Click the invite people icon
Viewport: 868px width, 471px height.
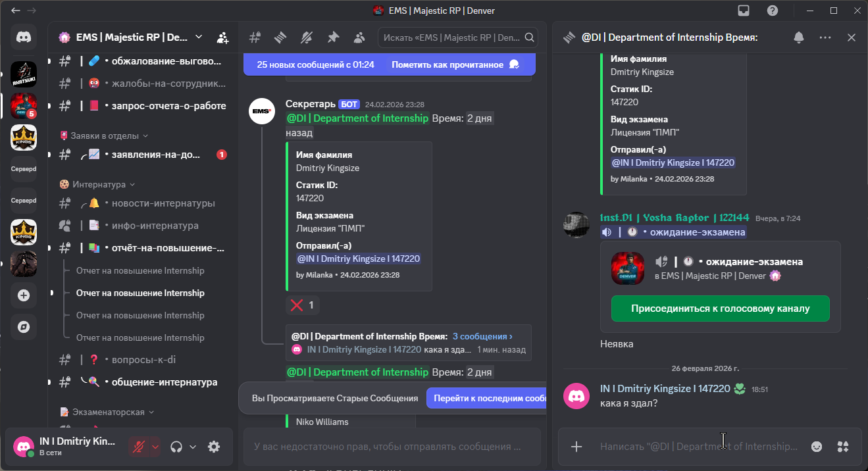(x=222, y=37)
